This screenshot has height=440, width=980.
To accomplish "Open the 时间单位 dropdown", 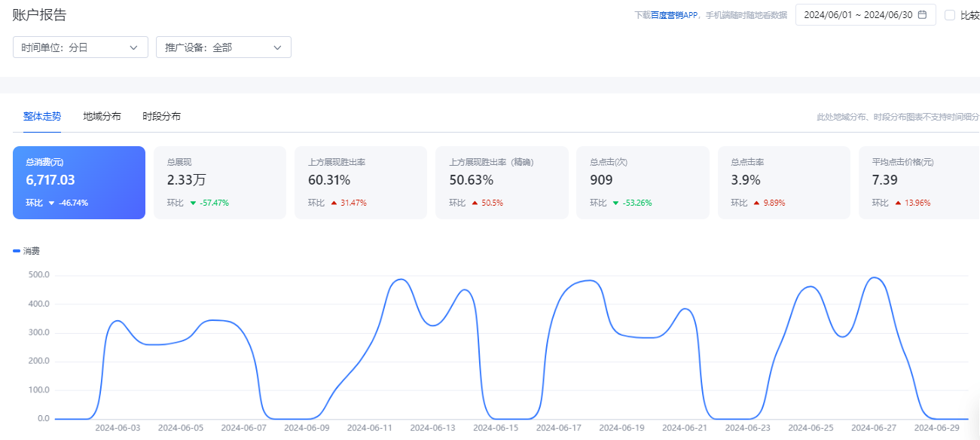I will [x=80, y=47].
